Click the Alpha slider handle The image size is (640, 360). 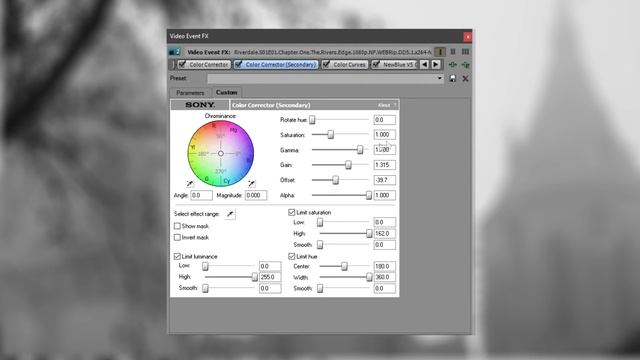click(x=369, y=195)
